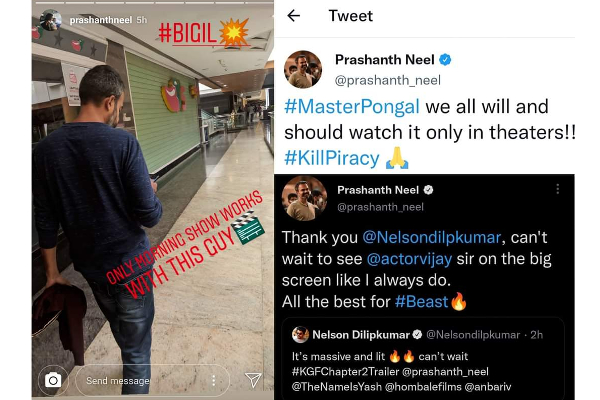
Task: Tap the Send message input field
Action: [152, 380]
